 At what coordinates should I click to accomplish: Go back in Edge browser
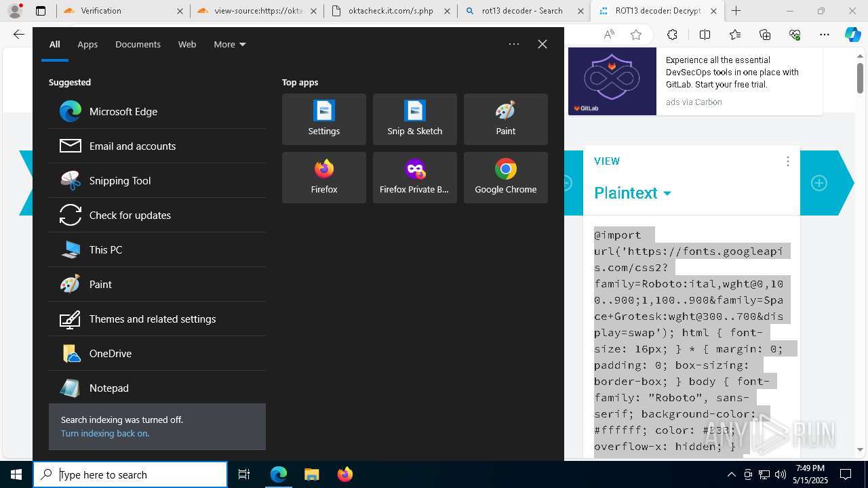[x=19, y=35]
